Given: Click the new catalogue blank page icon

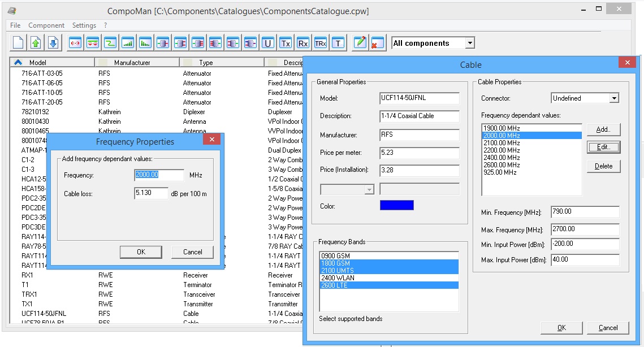Looking at the screenshot, I should (19, 43).
